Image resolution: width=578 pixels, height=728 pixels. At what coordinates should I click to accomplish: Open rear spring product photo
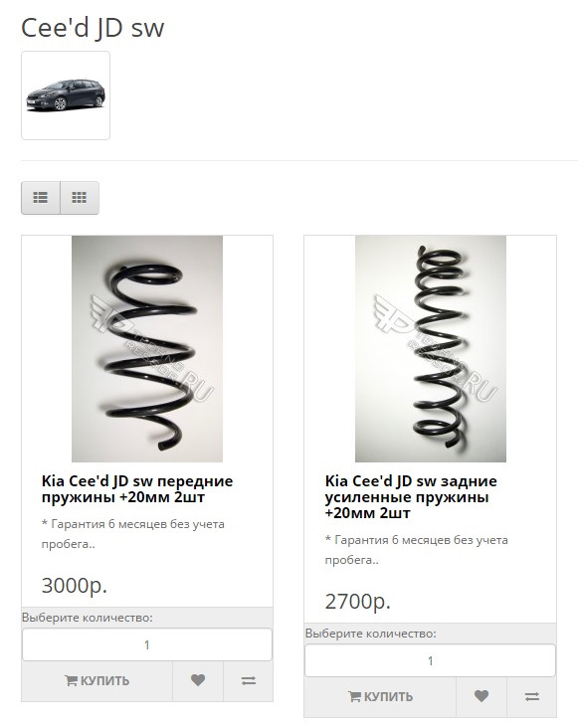tap(431, 349)
